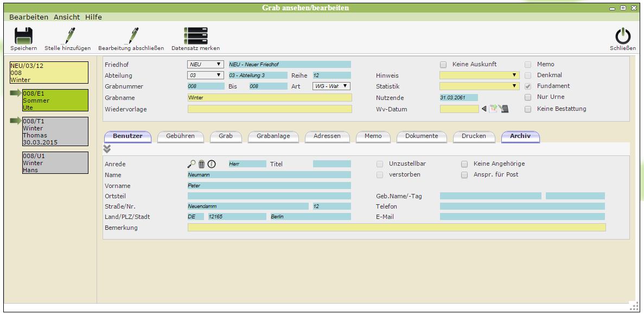Toggle the Nur Urne checkbox
Image resolution: width=644 pixels, height=314 pixels.
pyautogui.click(x=528, y=97)
